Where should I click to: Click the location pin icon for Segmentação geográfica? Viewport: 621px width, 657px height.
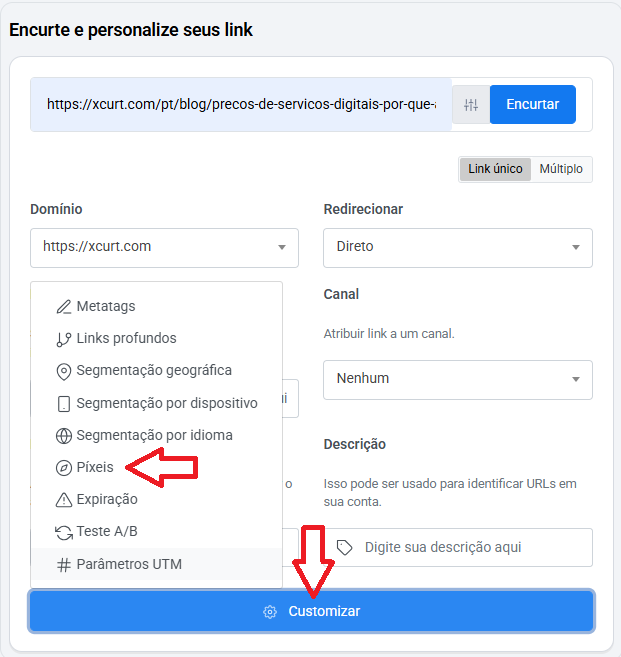click(x=64, y=371)
